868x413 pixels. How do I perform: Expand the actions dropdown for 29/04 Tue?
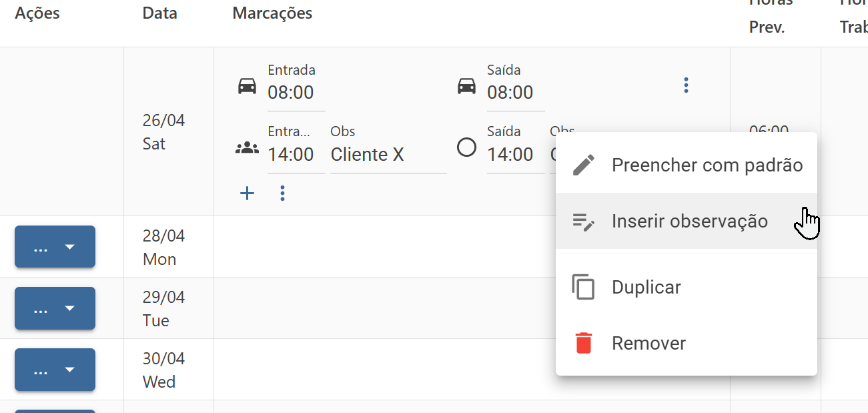coord(55,308)
